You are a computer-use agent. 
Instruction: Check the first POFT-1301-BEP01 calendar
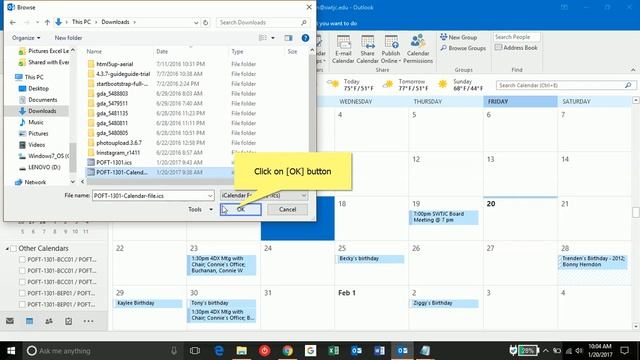[x=22, y=293]
